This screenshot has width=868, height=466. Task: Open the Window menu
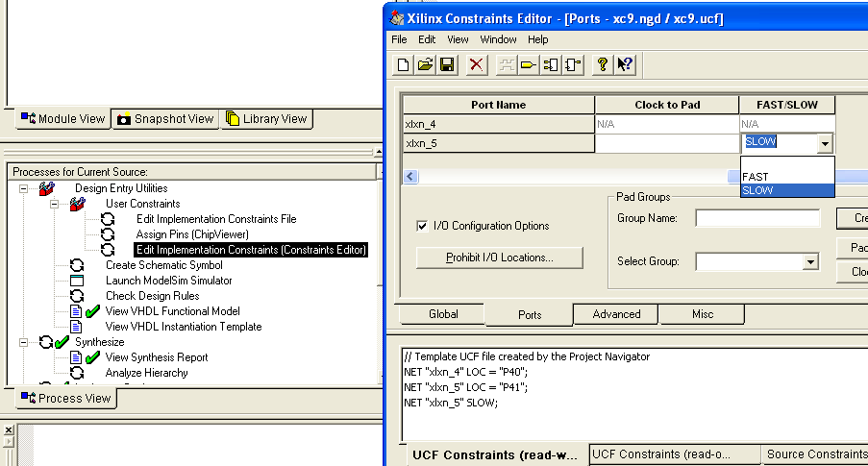point(498,39)
